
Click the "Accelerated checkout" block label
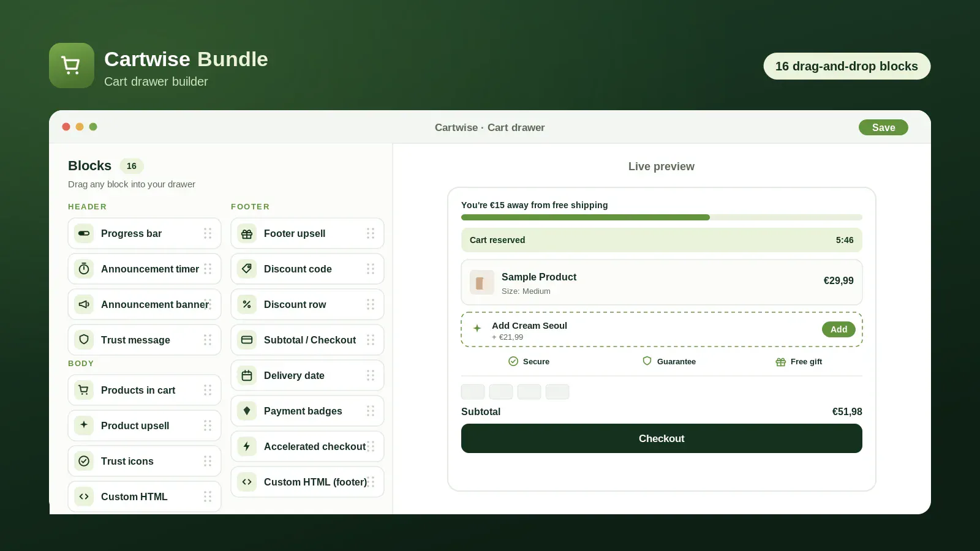315,446
